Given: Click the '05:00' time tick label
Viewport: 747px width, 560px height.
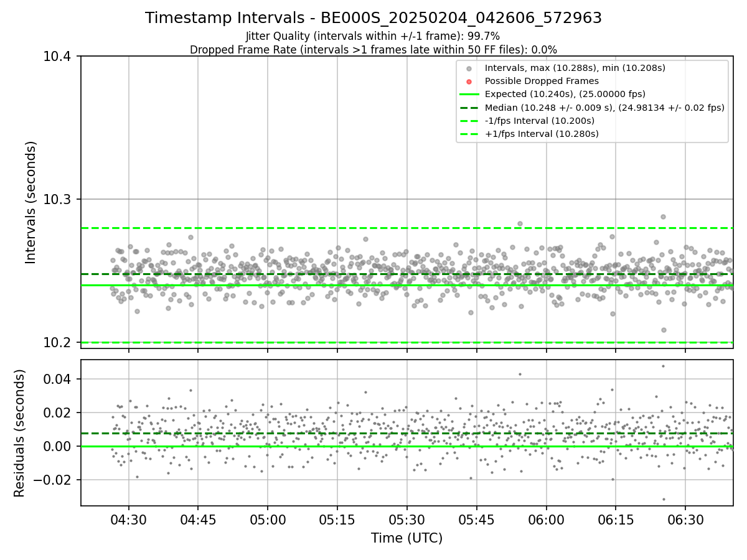Looking at the screenshot, I should click(x=268, y=519).
